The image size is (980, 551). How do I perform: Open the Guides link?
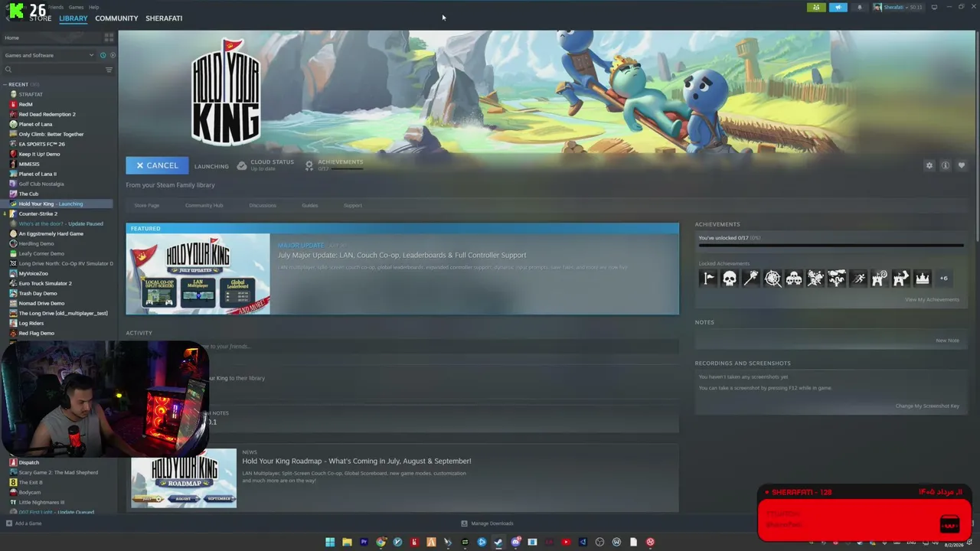(310, 205)
